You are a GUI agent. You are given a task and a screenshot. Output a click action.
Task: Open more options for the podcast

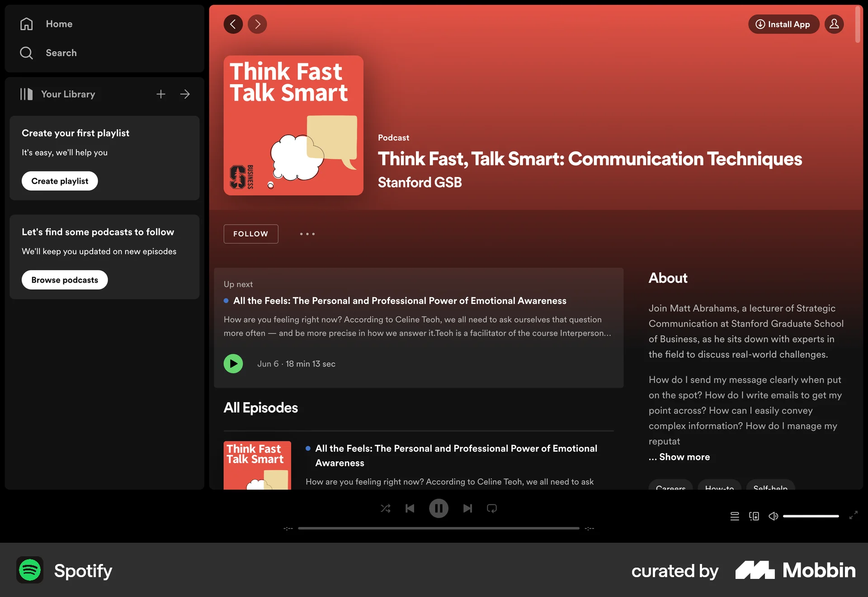coord(307,234)
